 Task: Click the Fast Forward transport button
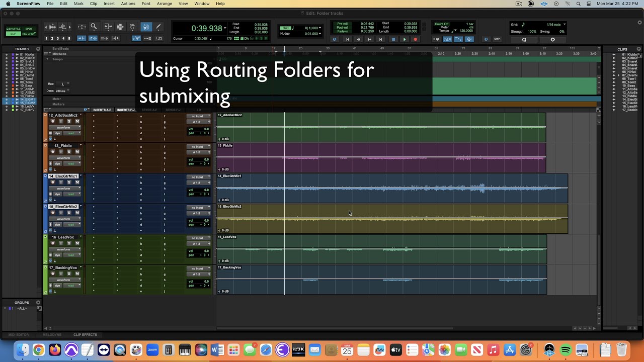coord(370,39)
